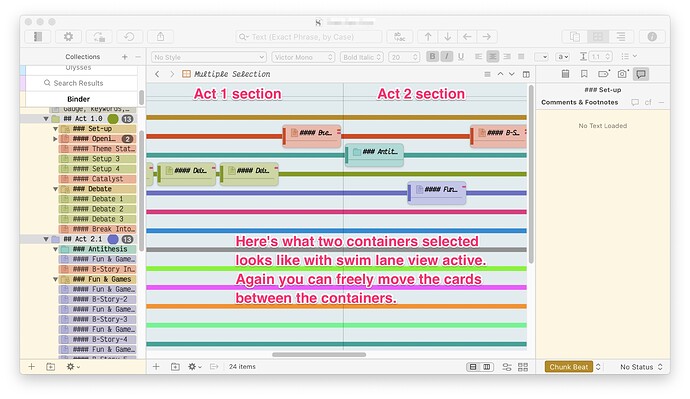Collapse the '### Antithesis' folder
The height and width of the screenshot is (399, 690).
coord(55,249)
